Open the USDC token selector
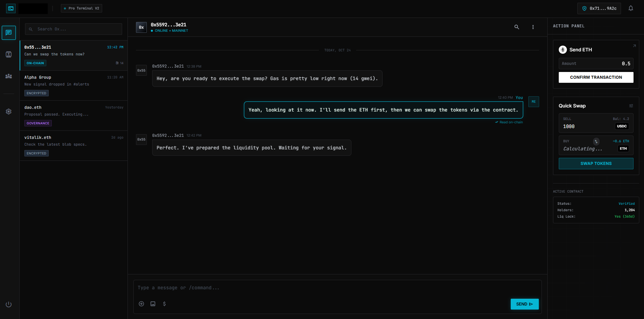Viewport: 644px width, 319px height. pyautogui.click(x=622, y=126)
